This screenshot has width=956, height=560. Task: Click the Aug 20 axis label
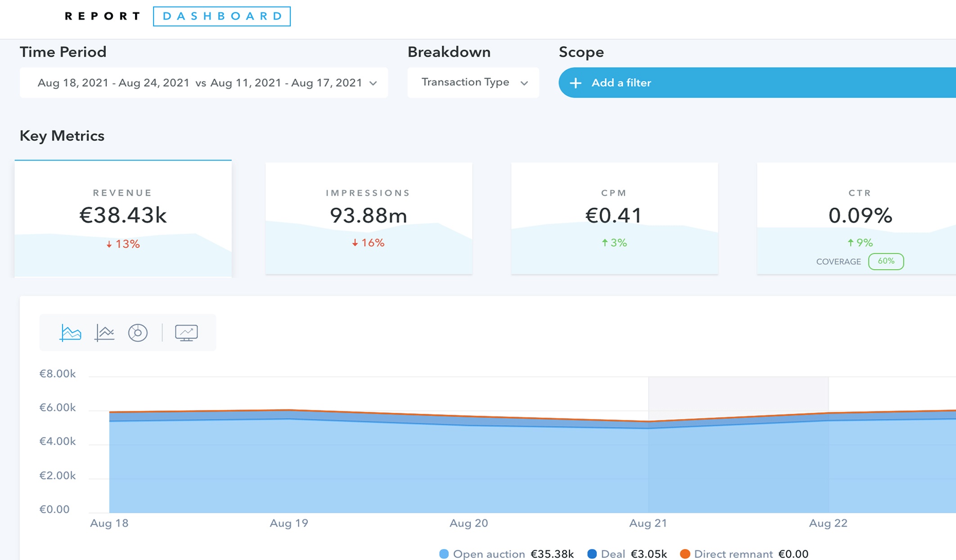click(469, 523)
